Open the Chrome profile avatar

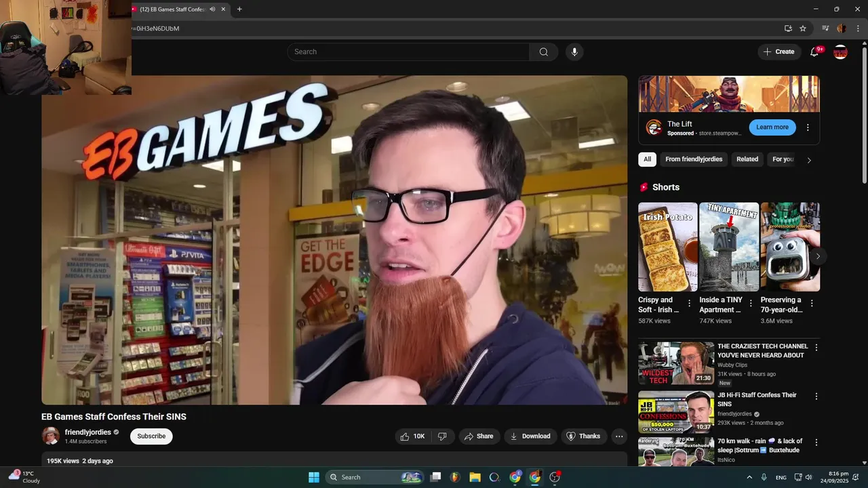pyautogui.click(x=842, y=28)
